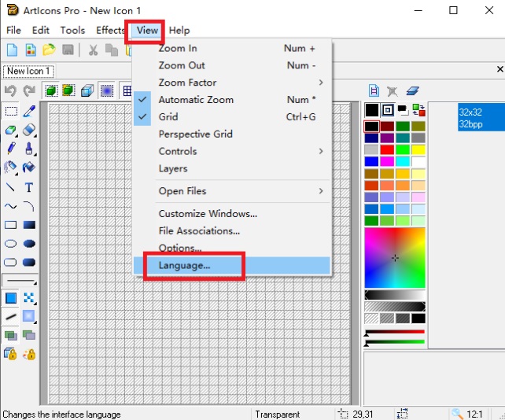
Task: Open the Tools menu
Action: click(73, 30)
